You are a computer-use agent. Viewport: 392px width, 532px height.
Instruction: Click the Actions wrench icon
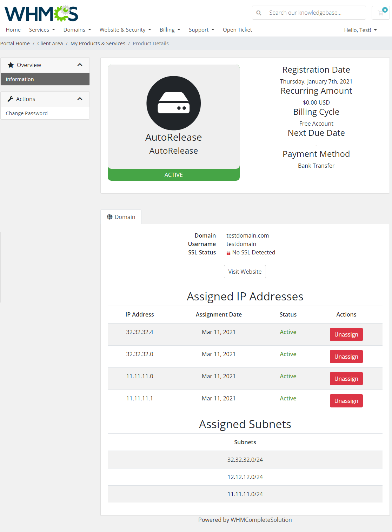point(11,99)
